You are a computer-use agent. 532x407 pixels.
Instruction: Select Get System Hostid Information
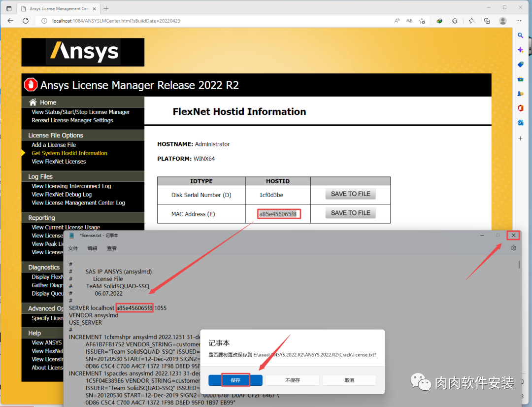[x=69, y=153]
